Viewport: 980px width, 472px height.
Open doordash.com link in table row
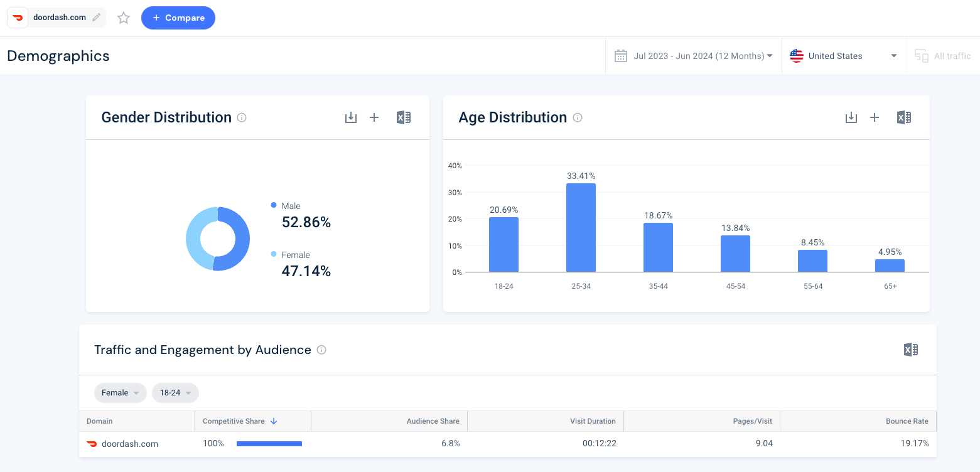(131, 444)
